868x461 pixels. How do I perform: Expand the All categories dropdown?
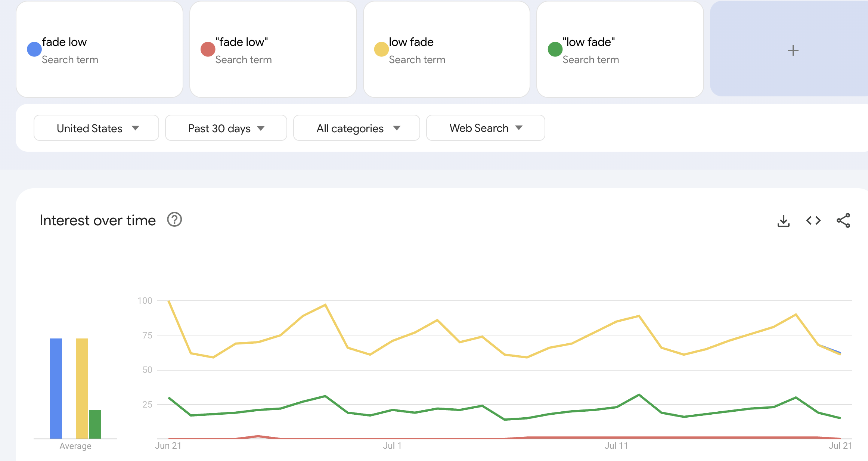point(357,128)
